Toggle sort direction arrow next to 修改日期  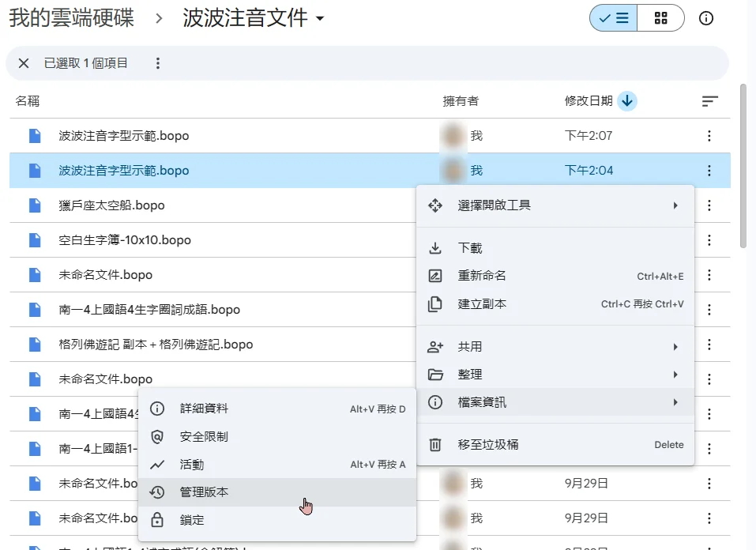(x=626, y=101)
